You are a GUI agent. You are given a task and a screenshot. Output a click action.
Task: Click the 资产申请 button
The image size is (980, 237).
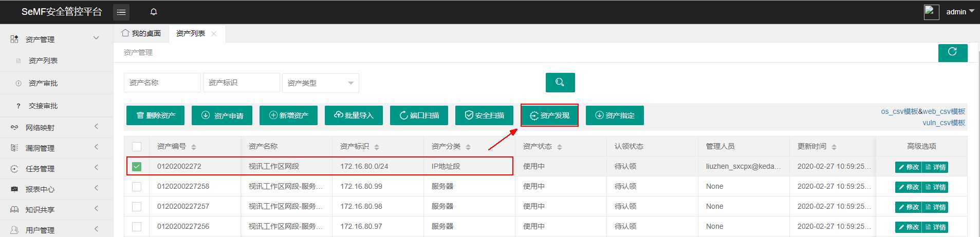[x=222, y=115]
